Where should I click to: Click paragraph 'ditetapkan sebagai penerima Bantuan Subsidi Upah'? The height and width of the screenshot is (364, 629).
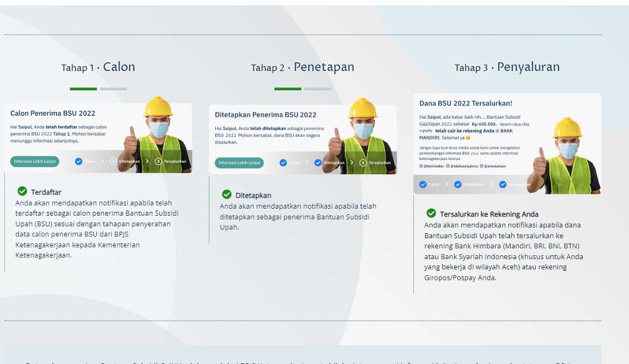pyautogui.click(x=298, y=216)
